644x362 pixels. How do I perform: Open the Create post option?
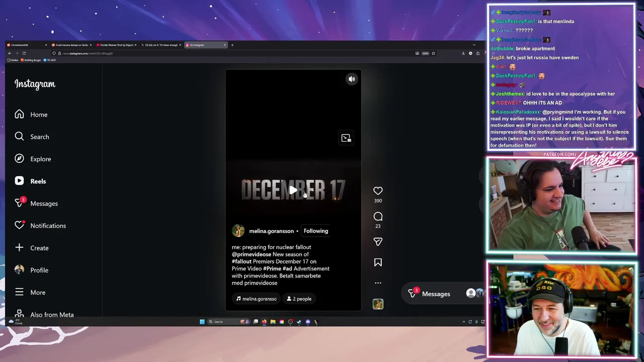(x=32, y=248)
